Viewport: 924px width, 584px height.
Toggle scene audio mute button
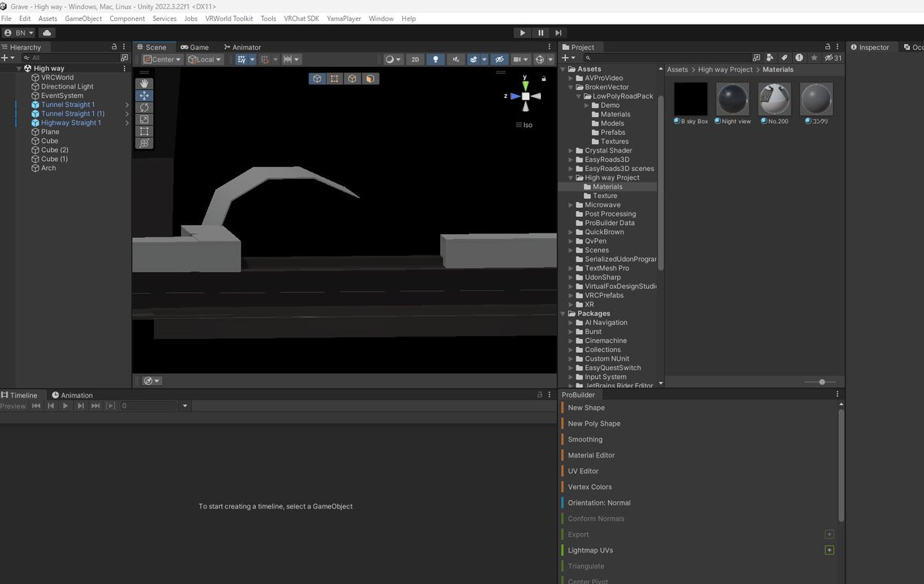coord(455,59)
